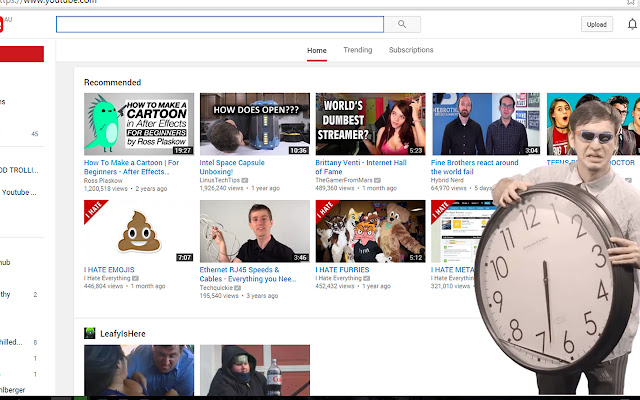Go to the Subscriptions tab
The height and width of the screenshot is (400, 640).
click(x=411, y=50)
